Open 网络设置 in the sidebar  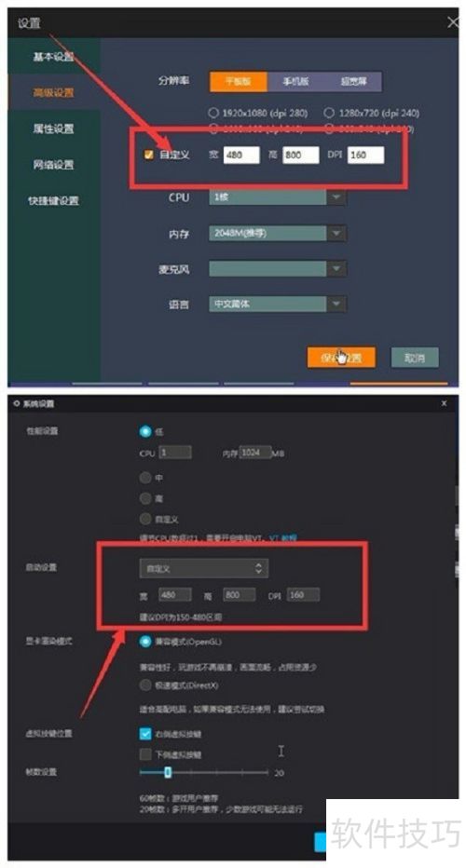tap(54, 165)
